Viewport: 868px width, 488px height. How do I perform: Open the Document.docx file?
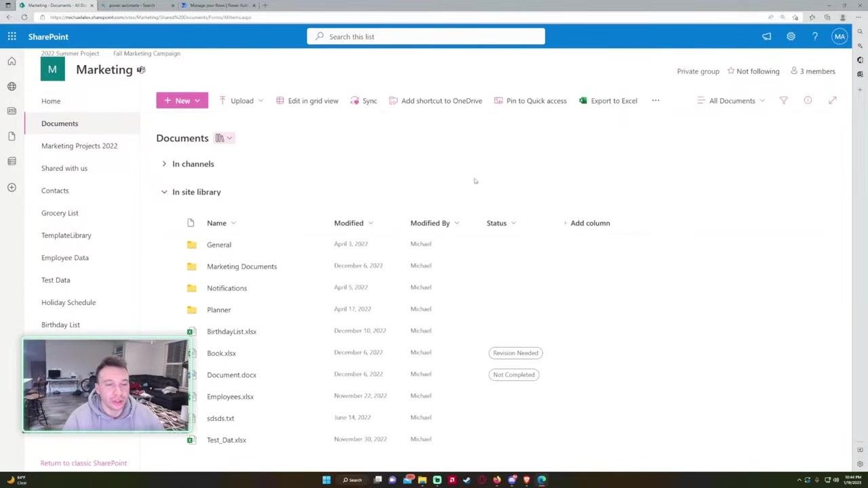coord(231,375)
